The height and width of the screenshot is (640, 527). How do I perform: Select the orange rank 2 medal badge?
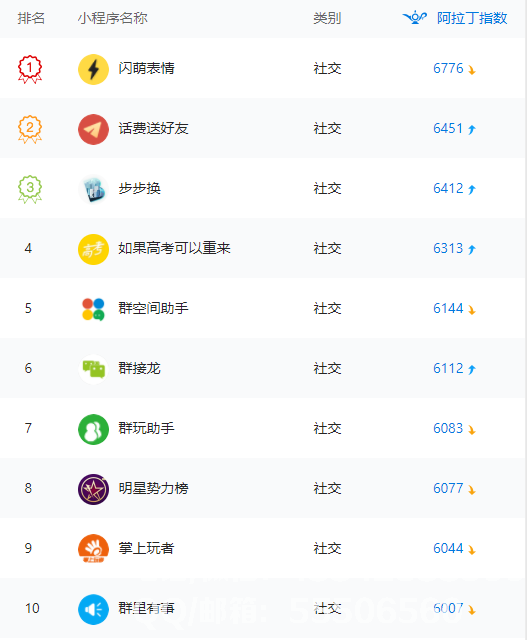pyautogui.click(x=30, y=129)
